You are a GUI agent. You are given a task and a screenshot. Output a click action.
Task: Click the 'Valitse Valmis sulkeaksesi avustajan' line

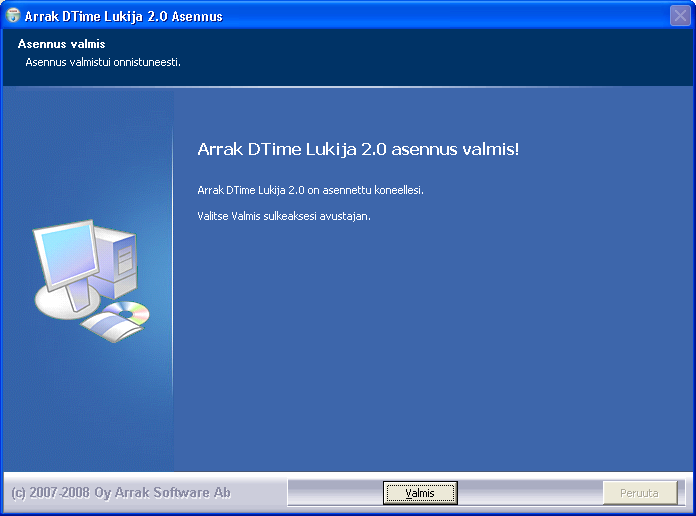click(x=284, y=216)
